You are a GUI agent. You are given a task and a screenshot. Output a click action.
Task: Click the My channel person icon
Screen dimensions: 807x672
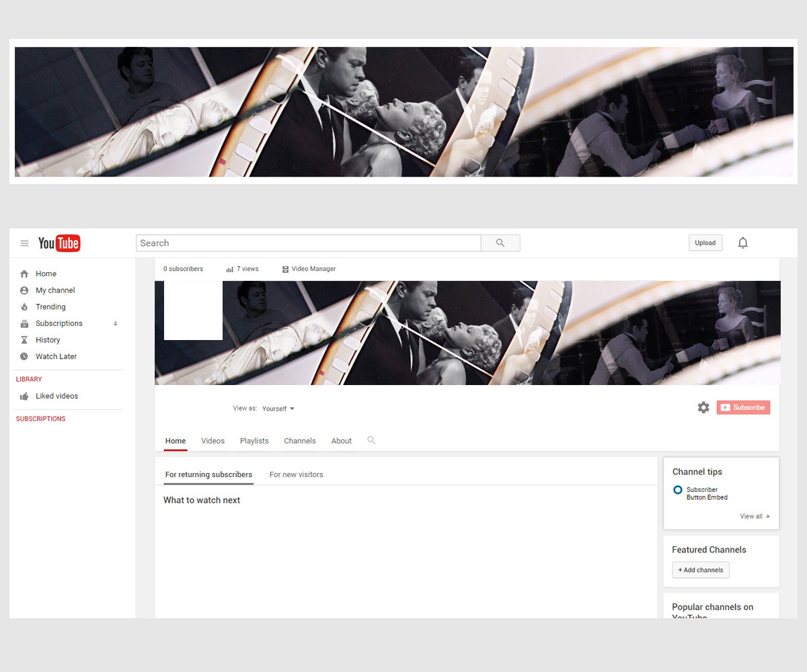point(24,290)
